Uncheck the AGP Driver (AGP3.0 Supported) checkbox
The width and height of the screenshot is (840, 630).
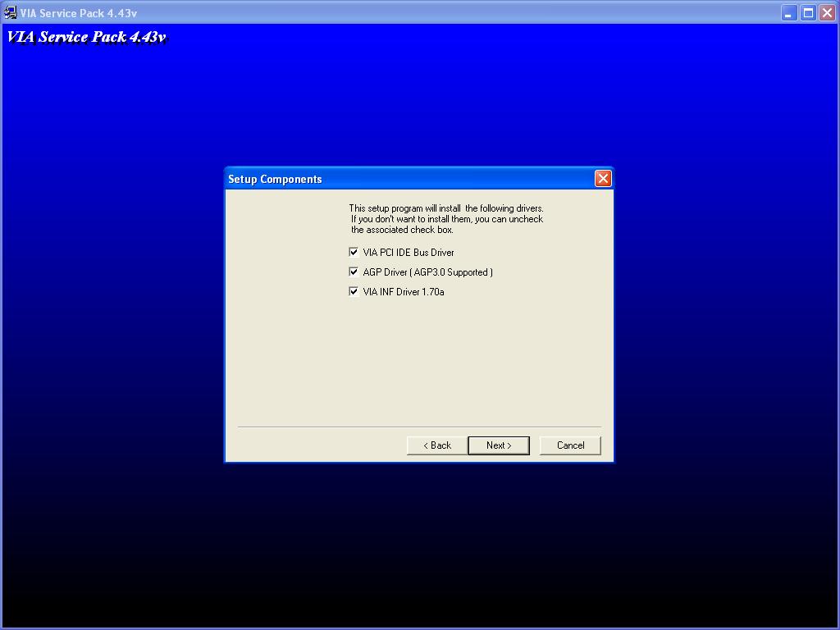click(354, 272)
